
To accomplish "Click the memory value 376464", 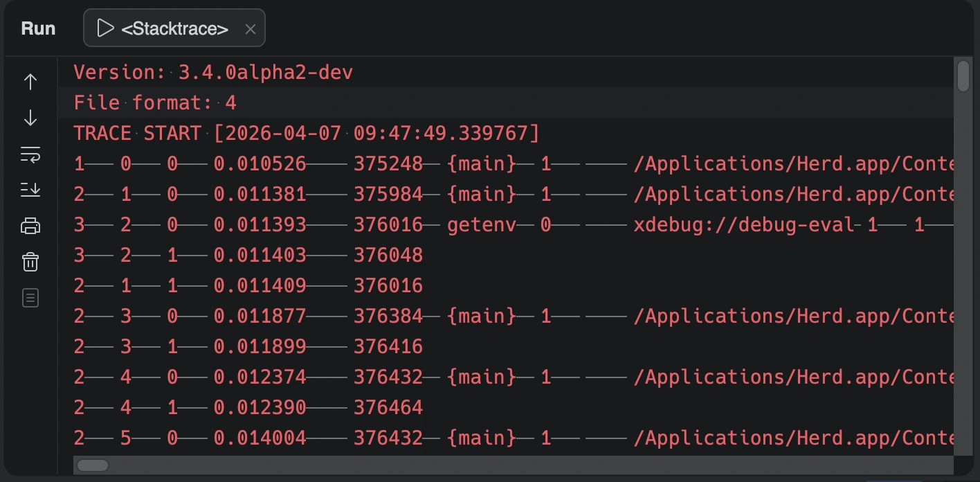I will pyautogui.click(x=388, y=408).
